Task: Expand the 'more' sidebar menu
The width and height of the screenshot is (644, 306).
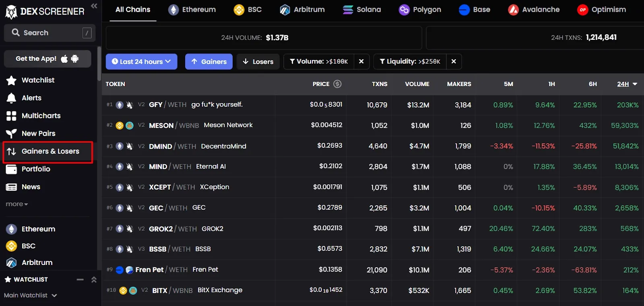Action: (x=17, y=204)
